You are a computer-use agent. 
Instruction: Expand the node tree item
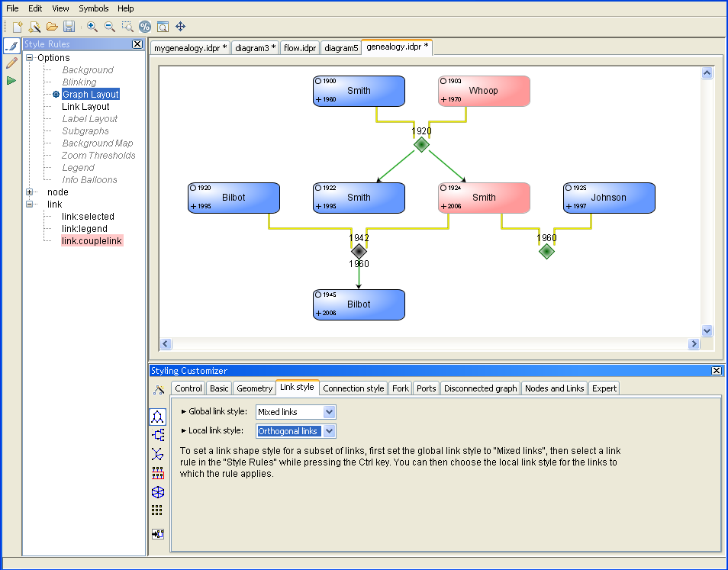click(x=30, y=192)
